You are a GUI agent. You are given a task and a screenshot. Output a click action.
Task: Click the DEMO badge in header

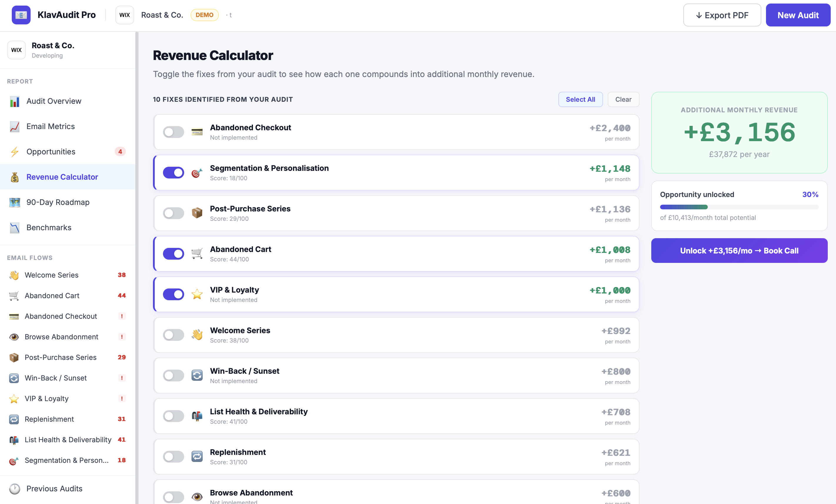click(x=204, y=15)
